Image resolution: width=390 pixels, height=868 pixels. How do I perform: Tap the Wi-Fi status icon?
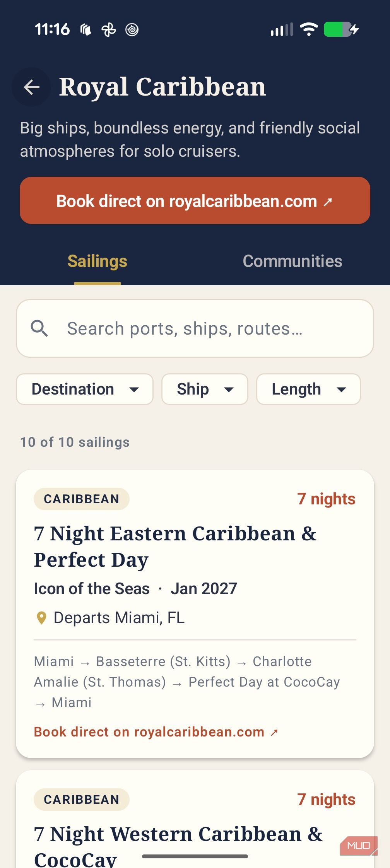tap(309, 29)
